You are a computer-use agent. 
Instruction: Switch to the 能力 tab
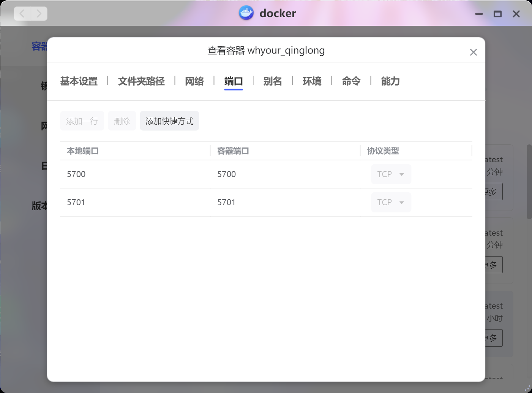(390, 81)
